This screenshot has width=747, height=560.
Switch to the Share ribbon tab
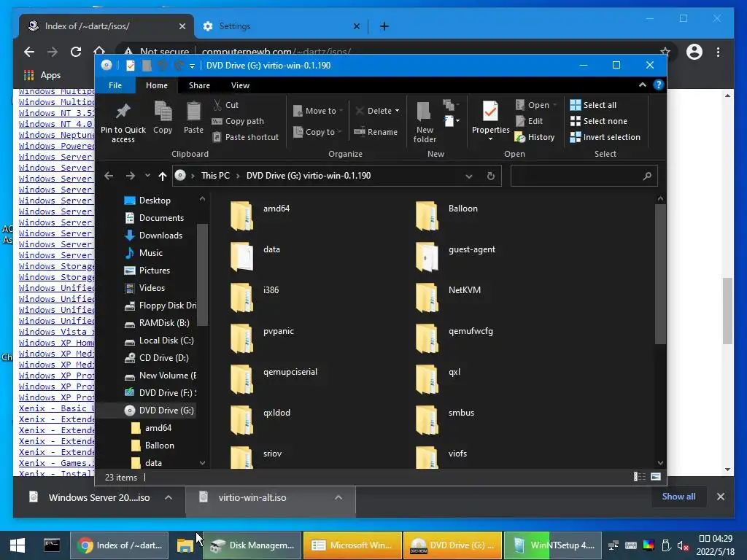coord(199,85)
